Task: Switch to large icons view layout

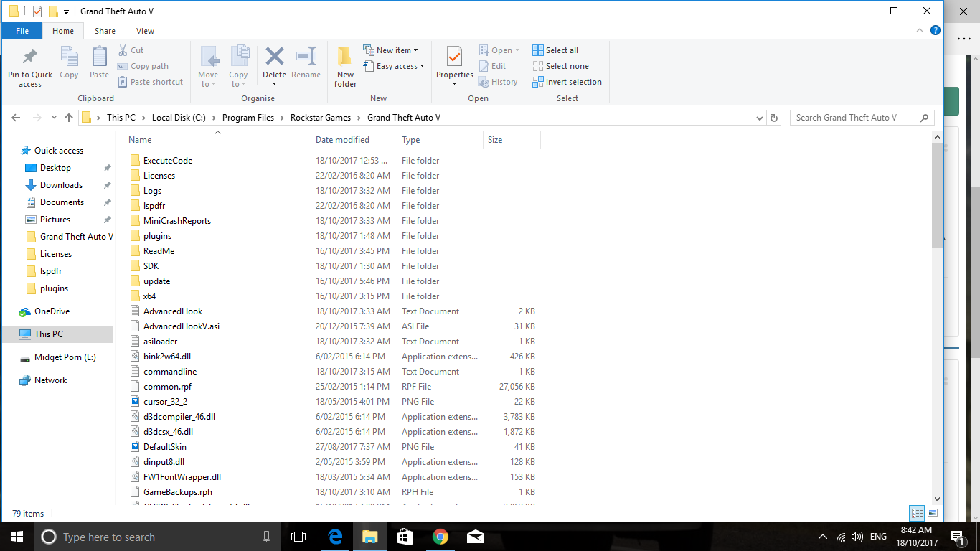Action: (x=933, y=513)
